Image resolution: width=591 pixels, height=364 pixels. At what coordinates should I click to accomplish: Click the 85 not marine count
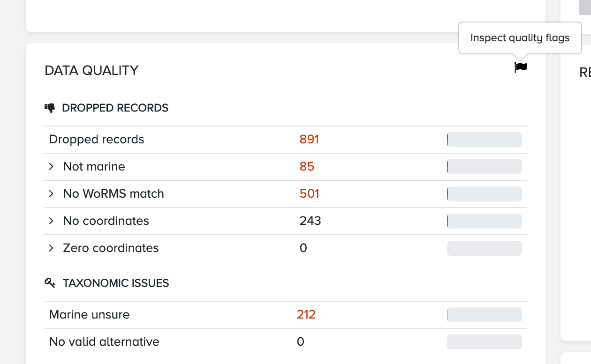click(307, 167)
